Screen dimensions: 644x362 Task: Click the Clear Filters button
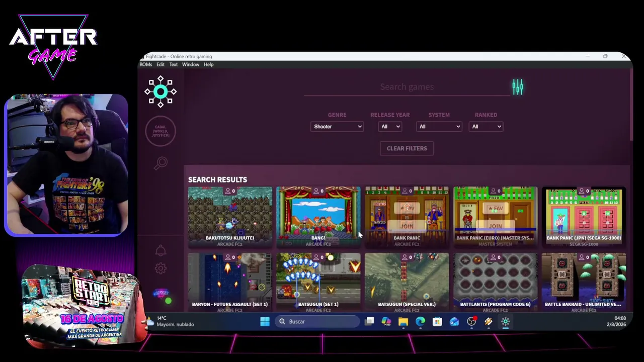coord(407,148)
